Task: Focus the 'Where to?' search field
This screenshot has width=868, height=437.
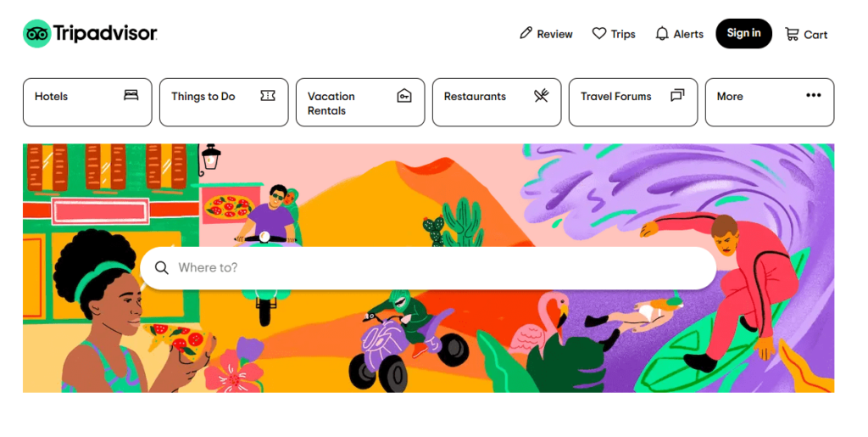Action: coord(428,268)
